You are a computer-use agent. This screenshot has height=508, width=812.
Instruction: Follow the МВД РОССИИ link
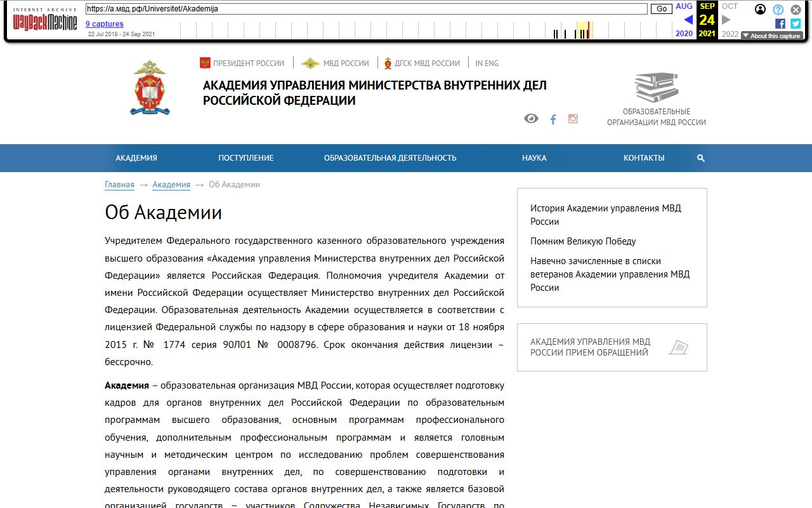pyautogui.click(x=335, y=63)
